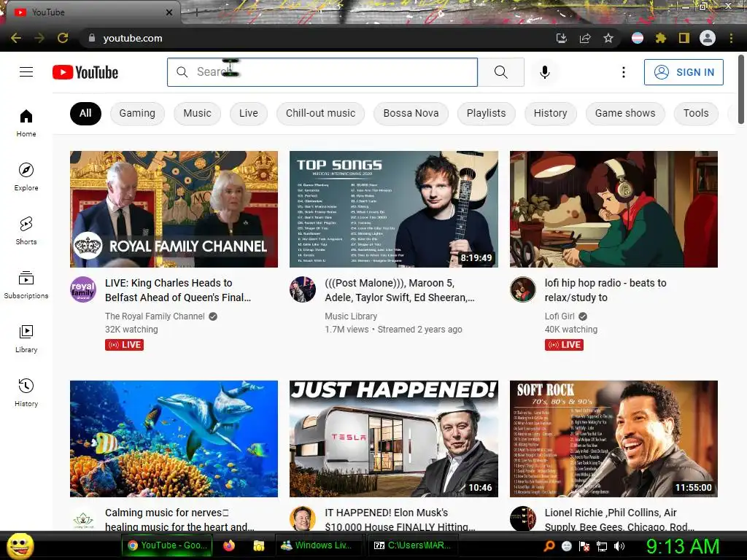Open the Royal Family Channel thumbnail

[174, 209]
